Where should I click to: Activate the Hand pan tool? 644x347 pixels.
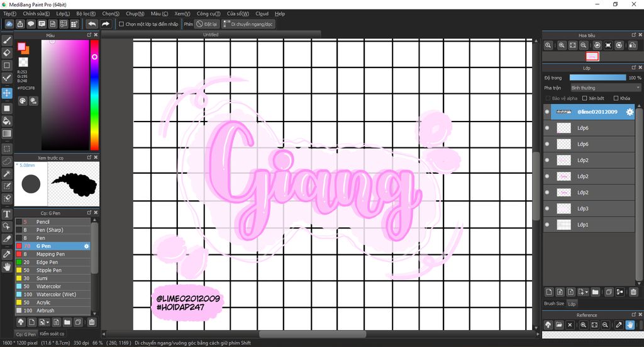click(6, 266)
